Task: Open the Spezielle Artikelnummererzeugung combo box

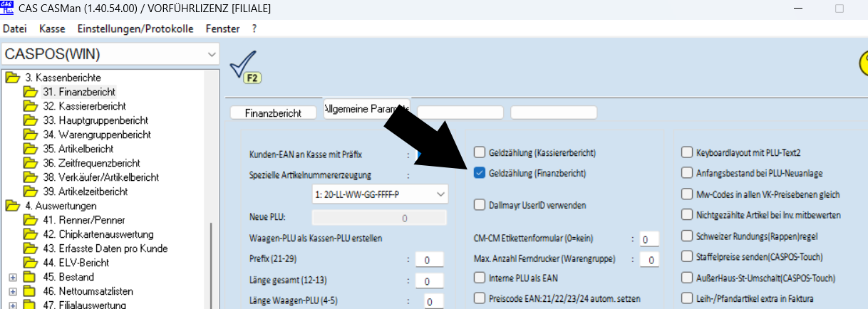Action: coord(379,194)
